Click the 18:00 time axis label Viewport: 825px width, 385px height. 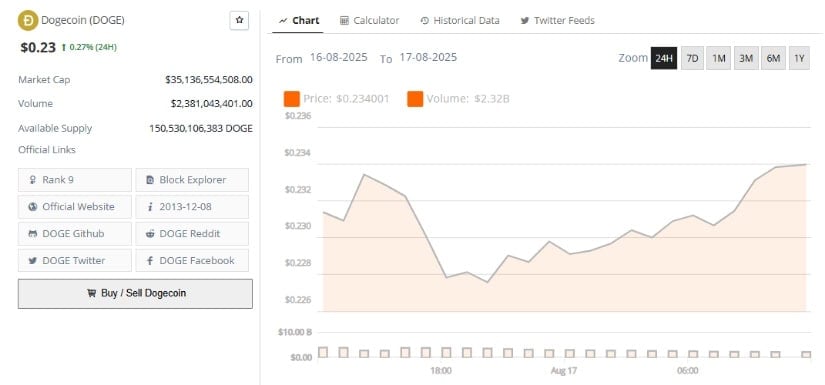click(441, 371)
